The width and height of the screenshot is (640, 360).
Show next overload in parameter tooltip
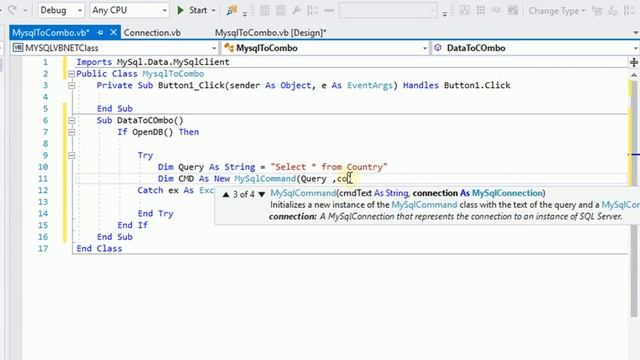(262, 194)
